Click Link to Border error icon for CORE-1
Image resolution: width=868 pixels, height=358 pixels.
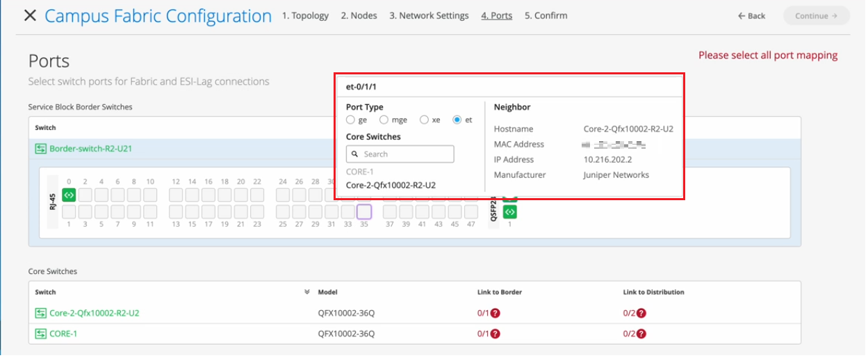click(x=496, y=334)
